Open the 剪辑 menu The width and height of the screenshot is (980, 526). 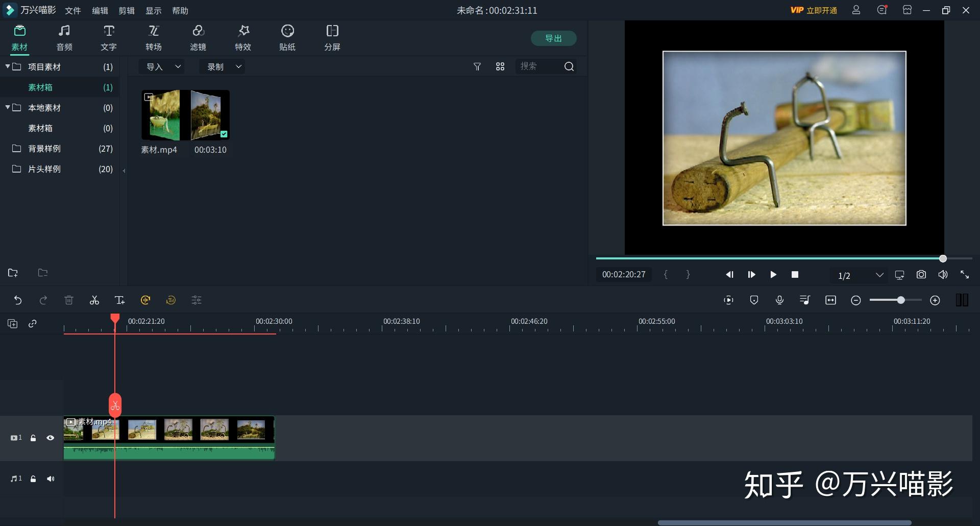(x=127, y=10)
